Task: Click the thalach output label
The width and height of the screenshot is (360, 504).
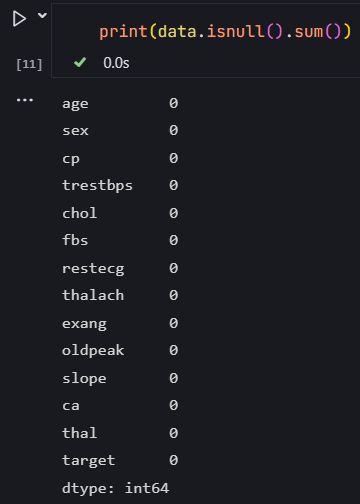Action: (93, 295)
